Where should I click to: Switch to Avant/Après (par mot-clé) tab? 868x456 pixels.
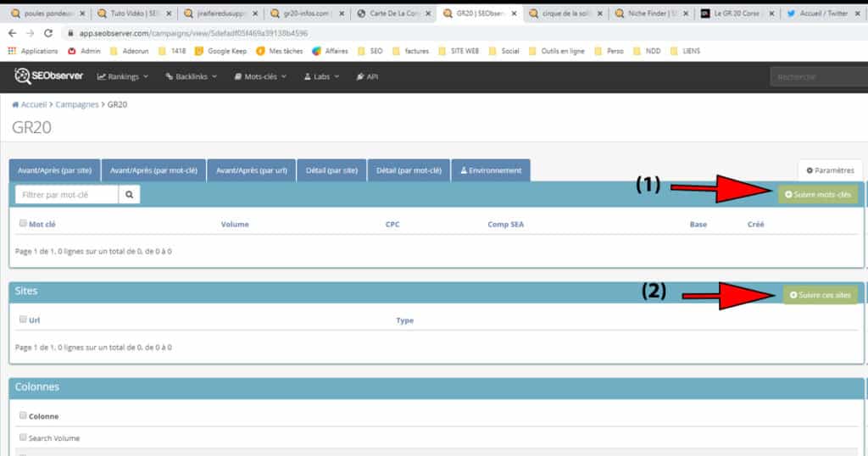point(153,170)
